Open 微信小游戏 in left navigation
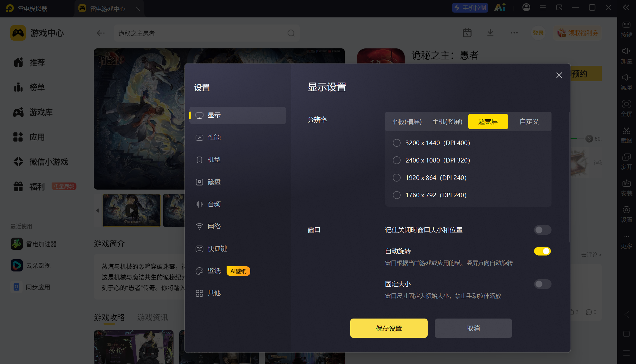This screenshot has height=364, width=636. point(41,162)
